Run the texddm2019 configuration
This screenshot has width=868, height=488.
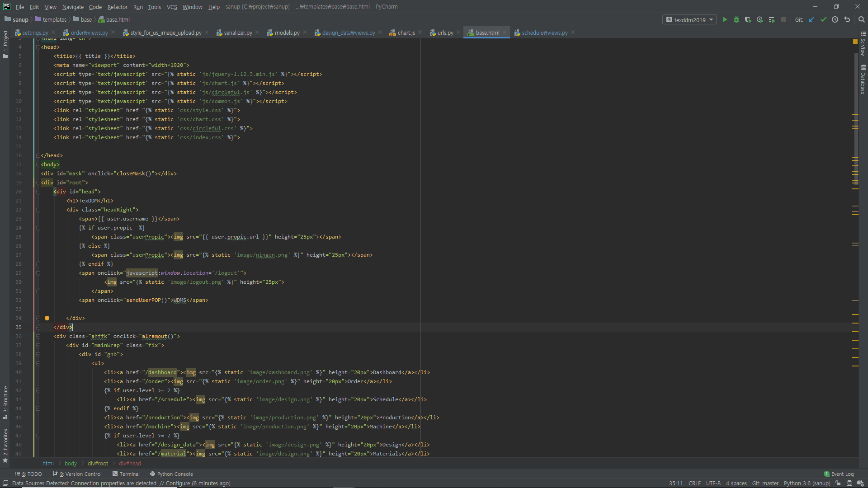[x=725, y=19]
